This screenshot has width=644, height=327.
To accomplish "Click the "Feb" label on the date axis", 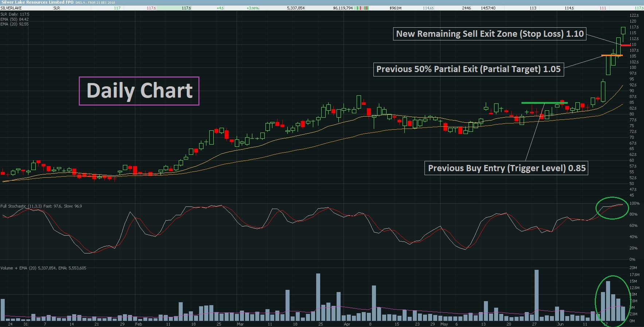I will [x=139, y=324].
